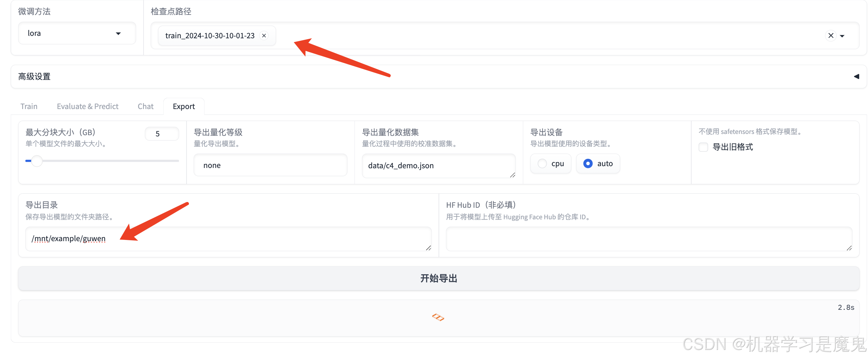Screen dimensions: 868x359
Task: Click the 2.8s elapsed time indicator
Action: [846, 307]
